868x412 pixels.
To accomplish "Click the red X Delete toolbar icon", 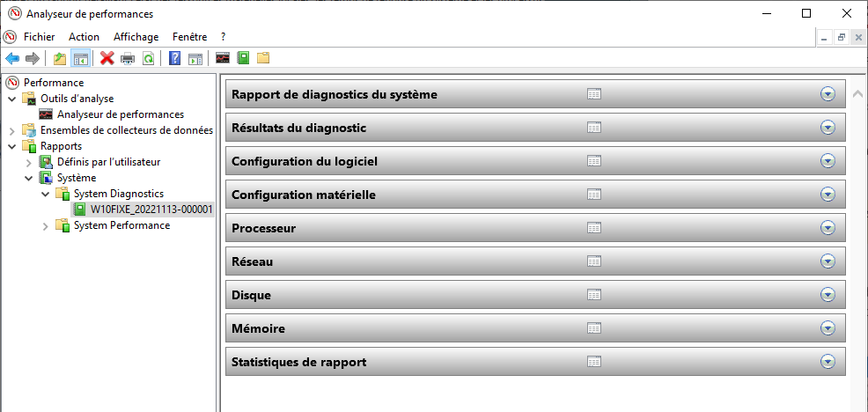I will tap(107, 58).
